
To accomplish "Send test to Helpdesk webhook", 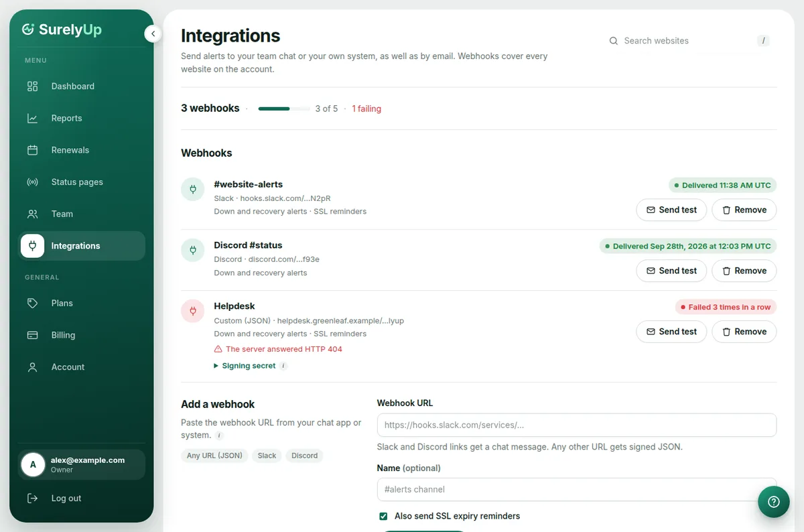I will 671,332.
